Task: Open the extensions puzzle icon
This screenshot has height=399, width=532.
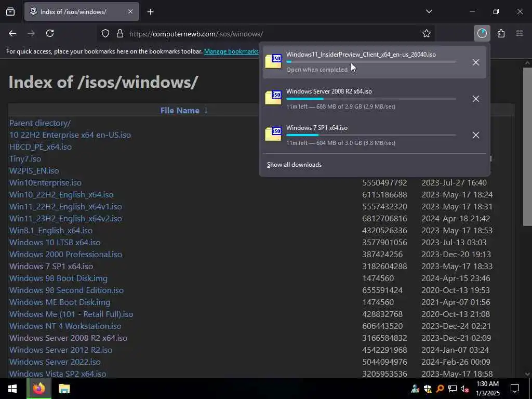Action: coord(501,34)
